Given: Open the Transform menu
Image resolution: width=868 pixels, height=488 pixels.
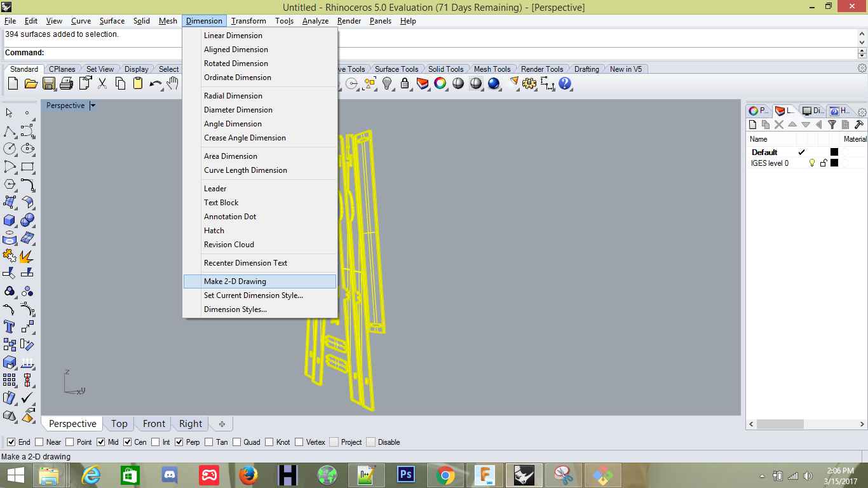Looking at the screenshot, I should (x=248, y=21).
